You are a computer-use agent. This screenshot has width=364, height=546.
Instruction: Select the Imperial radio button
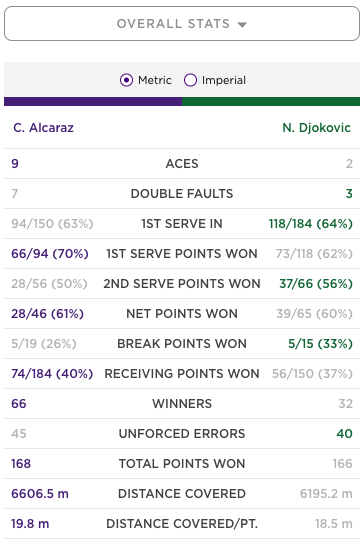pos(190,80)
